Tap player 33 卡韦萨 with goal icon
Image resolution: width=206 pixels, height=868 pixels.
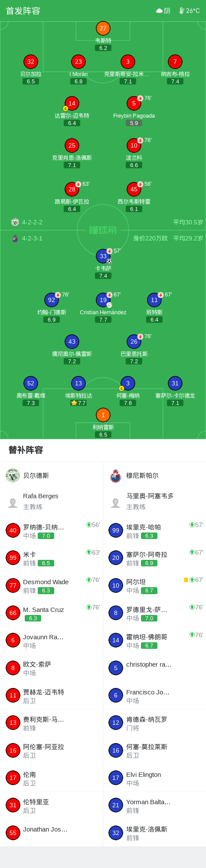coord(103,256)
